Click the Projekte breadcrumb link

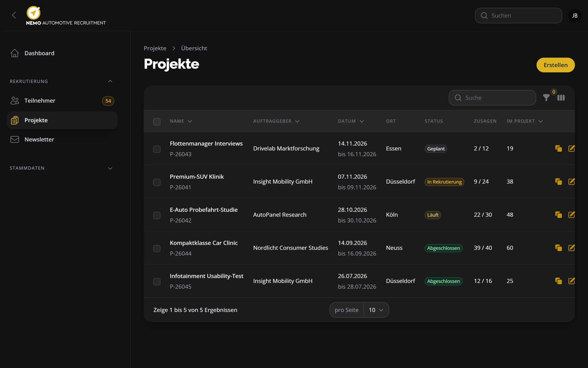tap(155, 48)
